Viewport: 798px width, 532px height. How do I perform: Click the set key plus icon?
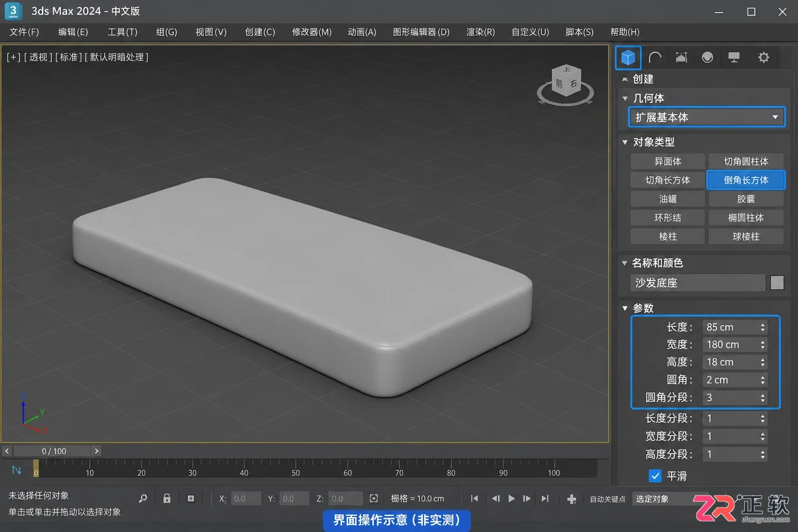click(x=572, y=499)
